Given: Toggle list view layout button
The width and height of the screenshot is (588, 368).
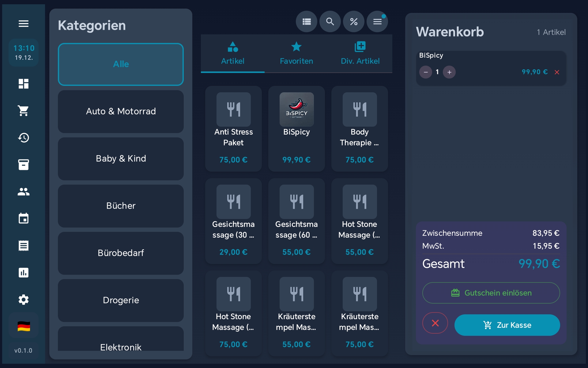Looking at the screenshot, I should (306, 21).
